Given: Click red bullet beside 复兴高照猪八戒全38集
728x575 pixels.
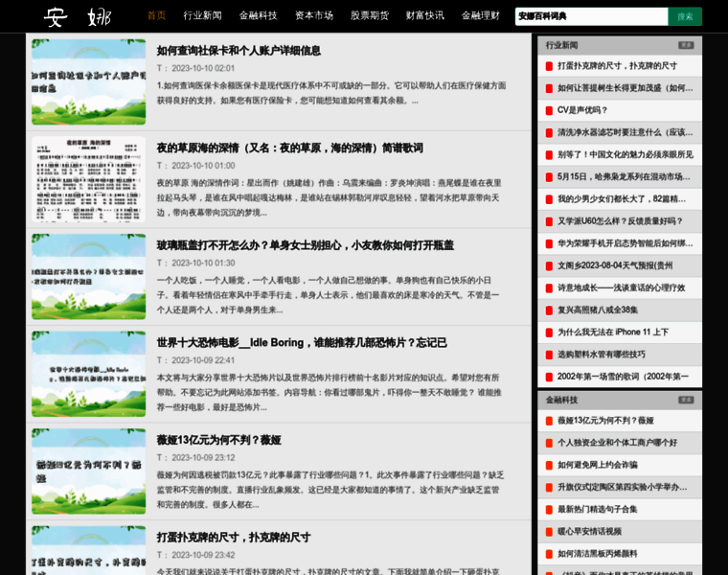Looking at the screenshot, I should click(x=549, y=310).
